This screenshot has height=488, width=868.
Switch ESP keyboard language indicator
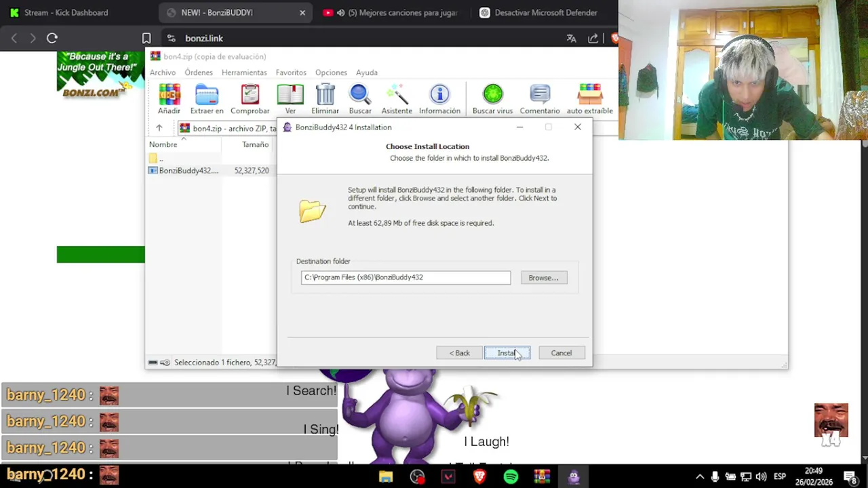780,477
